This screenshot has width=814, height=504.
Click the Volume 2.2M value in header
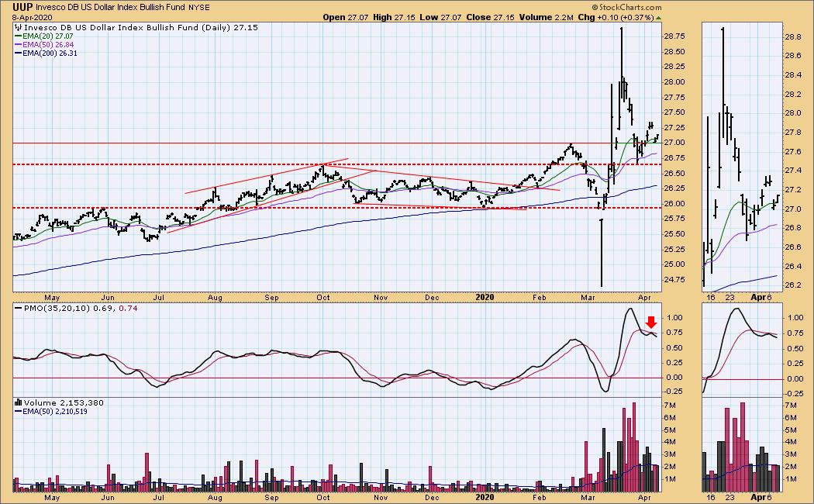[x=546, y=17]
